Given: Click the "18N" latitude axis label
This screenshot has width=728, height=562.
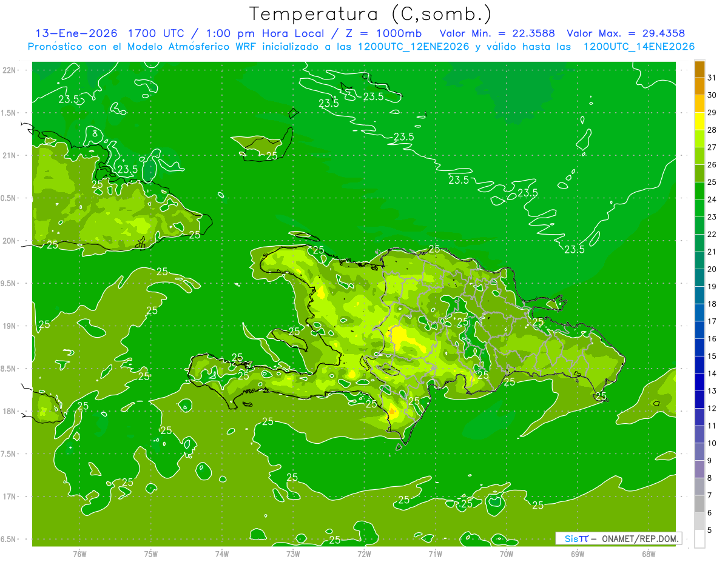Looking at the screenshot, I should [x=10, y=411].
